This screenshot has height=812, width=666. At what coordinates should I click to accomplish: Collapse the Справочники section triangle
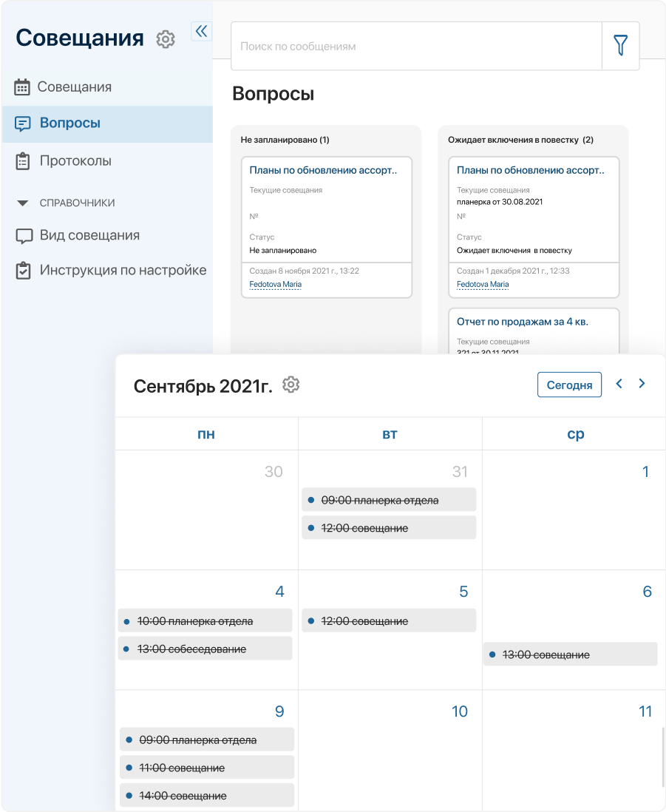[x=23, y=203]
